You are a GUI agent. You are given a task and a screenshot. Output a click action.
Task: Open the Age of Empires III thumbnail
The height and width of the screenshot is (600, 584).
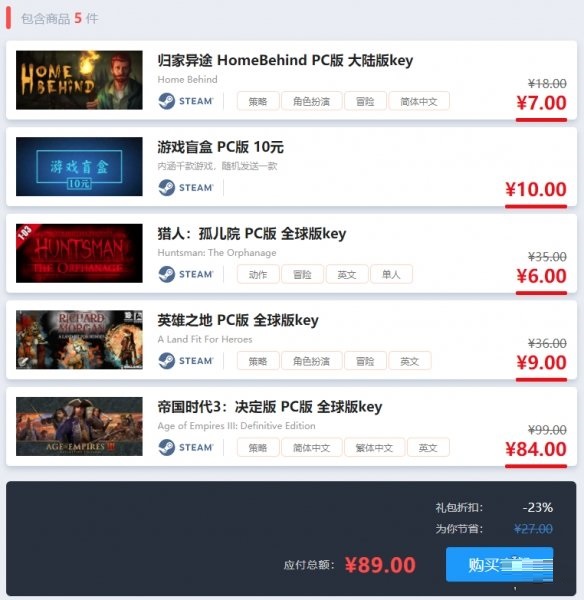[x=79, y=426]
